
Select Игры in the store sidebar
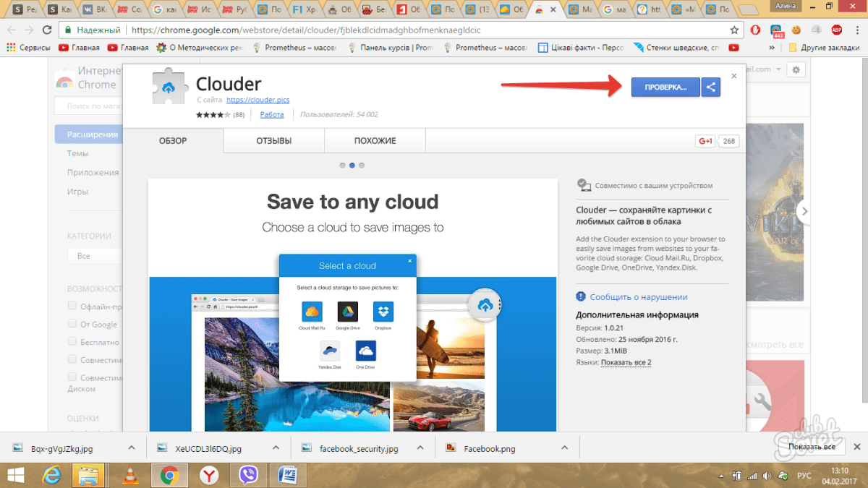(77, 192)
